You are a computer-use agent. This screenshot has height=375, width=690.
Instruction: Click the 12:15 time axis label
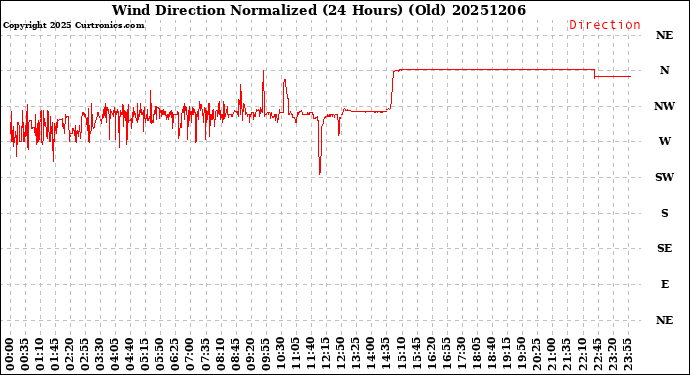[325, 354]
